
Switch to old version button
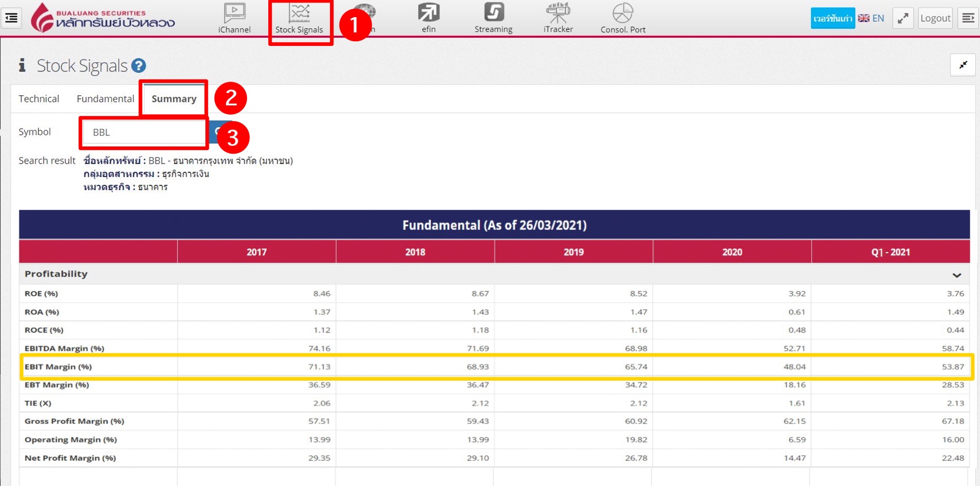(x=832, y=18)
